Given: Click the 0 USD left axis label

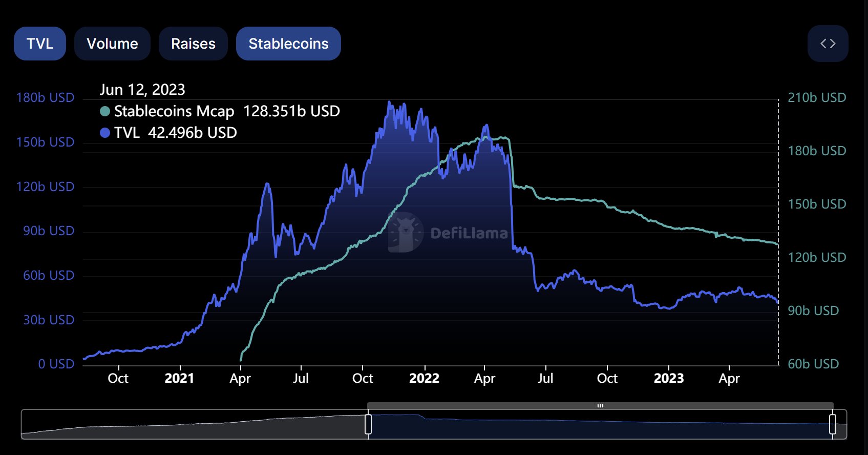Looking at the screenshot, I should pyautogui.click(x=56, y=364).
